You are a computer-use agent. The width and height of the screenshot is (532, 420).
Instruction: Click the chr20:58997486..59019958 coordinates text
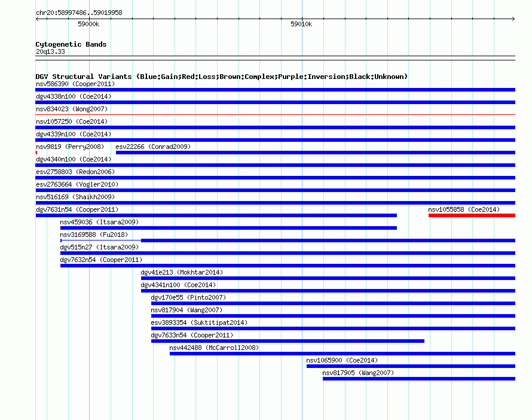[79, 13]
